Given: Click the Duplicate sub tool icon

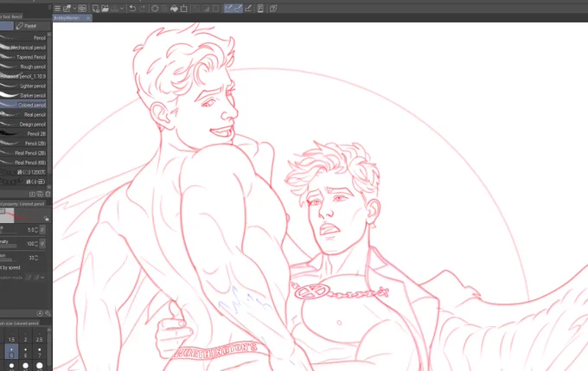Looking at the screenshot, I should coord(40,194).
